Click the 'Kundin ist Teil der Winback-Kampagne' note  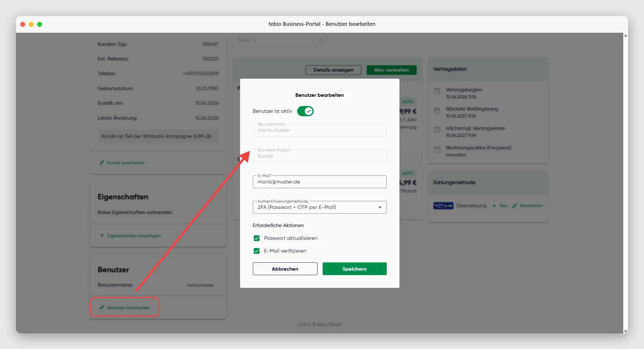(158, 136)
